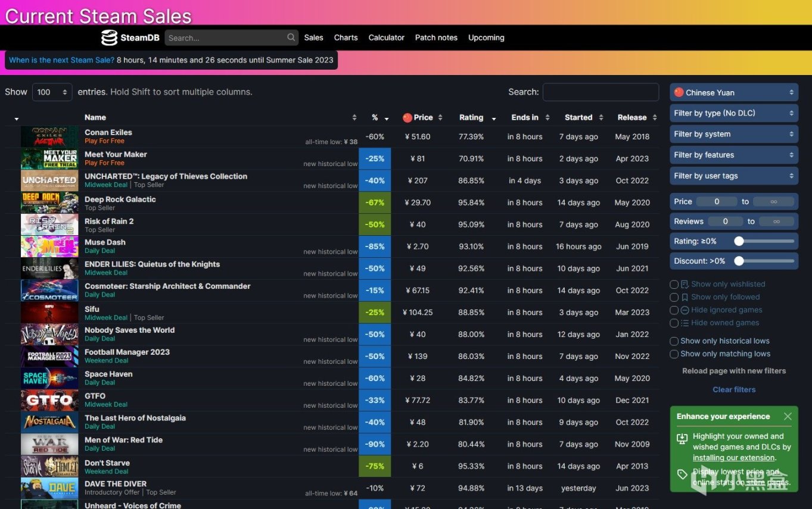This screenshot has height=509, width=812.
Task: Open the Chinese Yuan currency dropdown
Action: pos(734,92)
